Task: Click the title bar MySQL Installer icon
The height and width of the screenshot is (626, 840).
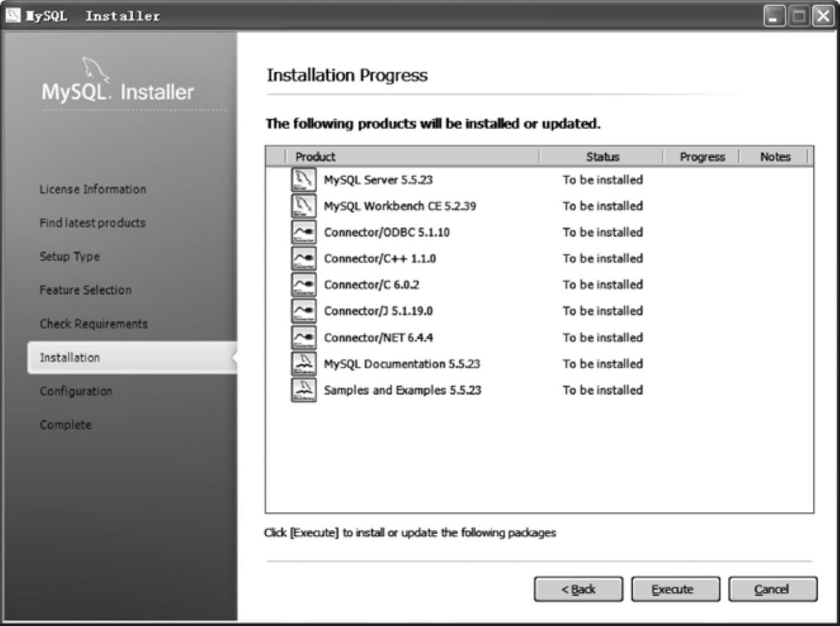Action: tap(13, 15)
